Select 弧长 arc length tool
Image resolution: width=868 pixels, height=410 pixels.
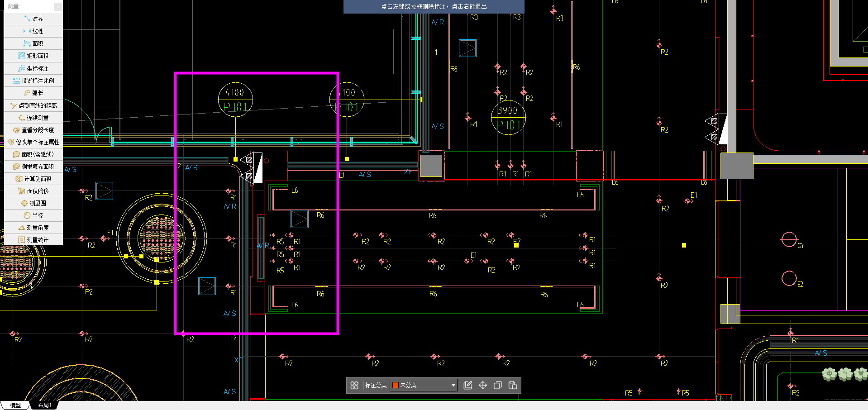point(33,93)
